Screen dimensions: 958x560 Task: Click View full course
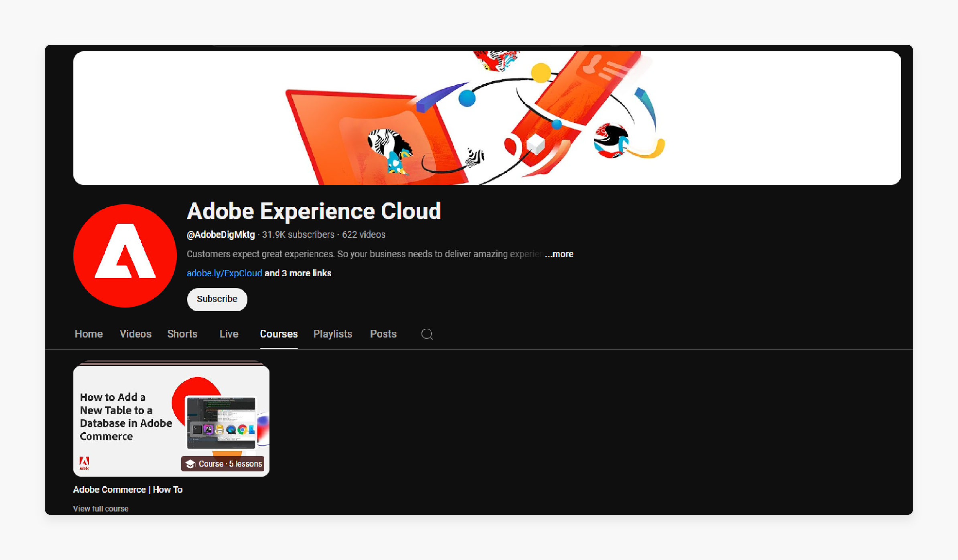tap(101, 508)
